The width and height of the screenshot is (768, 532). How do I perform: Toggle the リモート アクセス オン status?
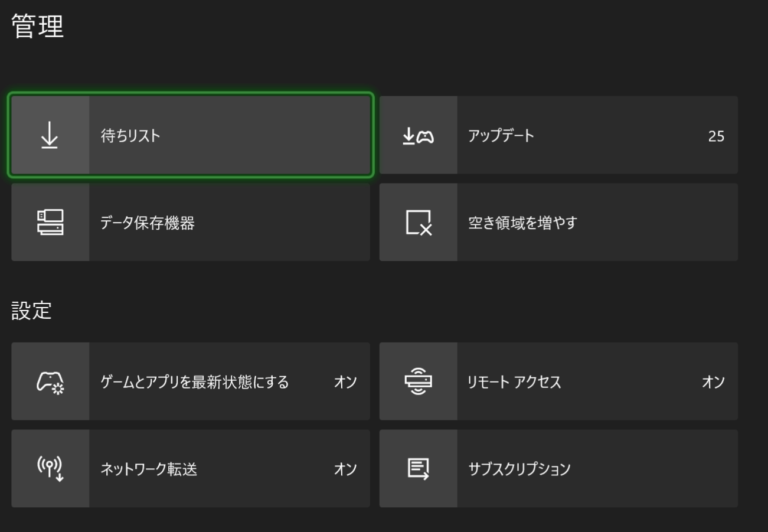click(713, 382)
